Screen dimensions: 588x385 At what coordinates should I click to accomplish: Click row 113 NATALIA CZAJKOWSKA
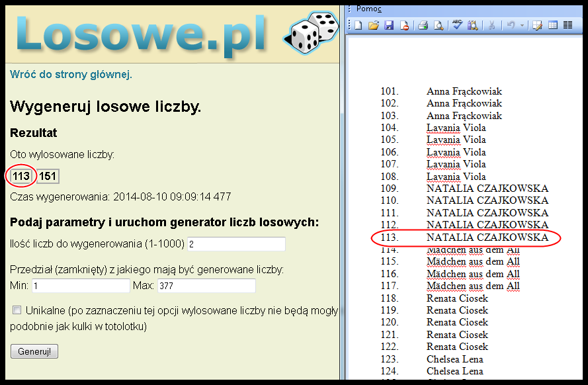coord(464,237)
